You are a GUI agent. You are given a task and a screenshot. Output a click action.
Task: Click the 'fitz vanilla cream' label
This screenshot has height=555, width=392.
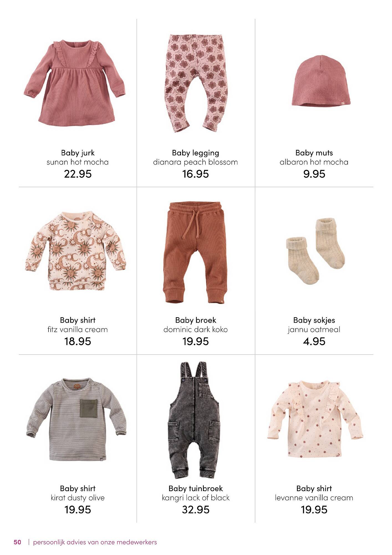coord(78,330)
